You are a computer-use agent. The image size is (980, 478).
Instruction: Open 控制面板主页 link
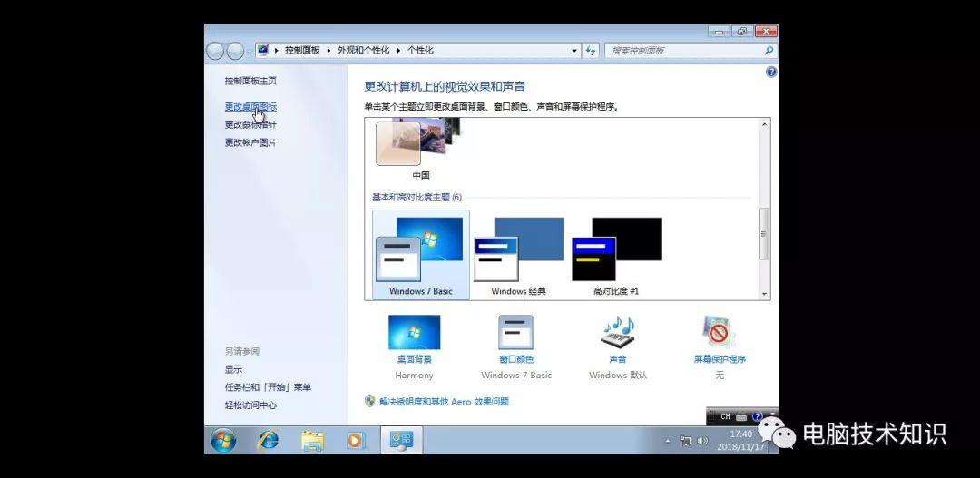click(x=250, y=81)
